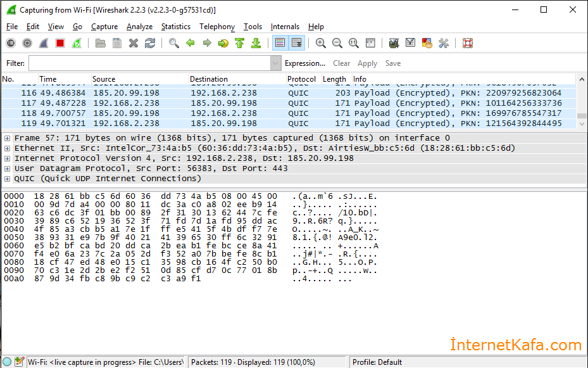Open capture options toolbar icon
Image resolution: width=588 pixels, height=368 pixels.
(x=27, y=43)
